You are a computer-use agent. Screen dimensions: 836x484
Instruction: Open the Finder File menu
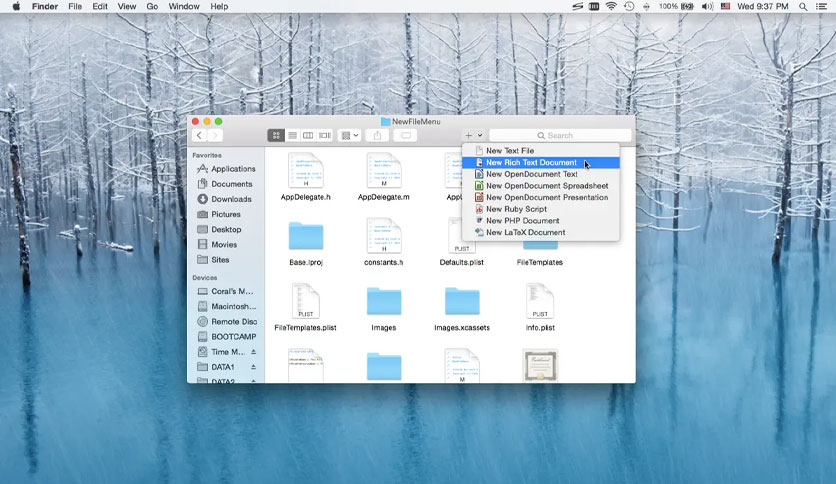coord(75,6)
